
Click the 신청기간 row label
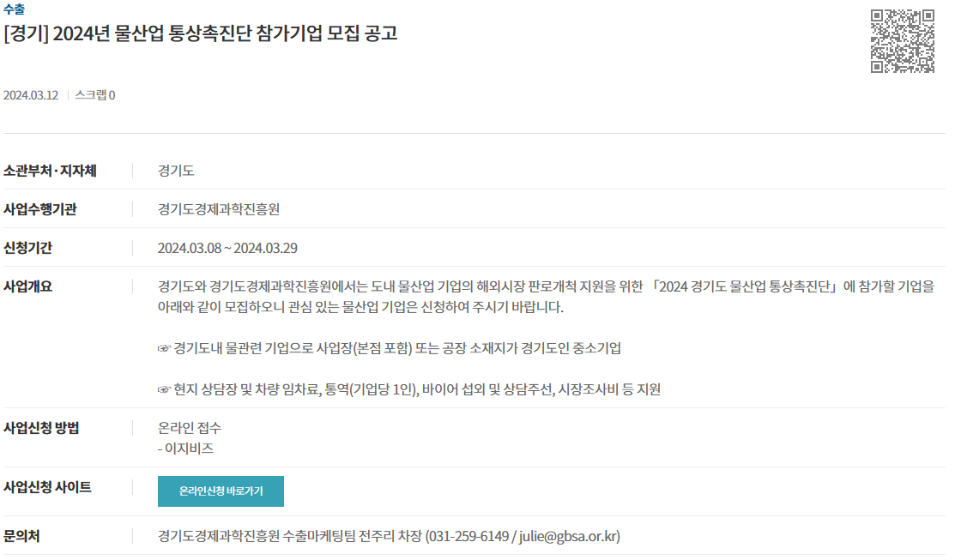coord(28,249)
